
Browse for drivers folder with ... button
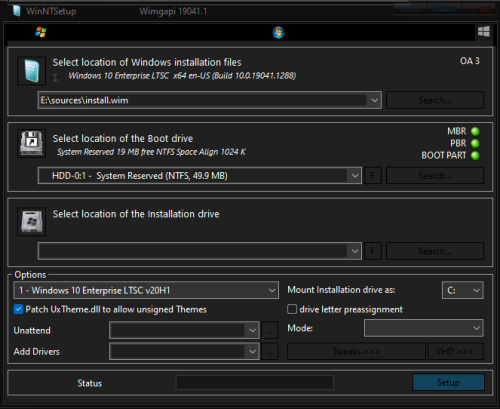(x=270, y=351)
